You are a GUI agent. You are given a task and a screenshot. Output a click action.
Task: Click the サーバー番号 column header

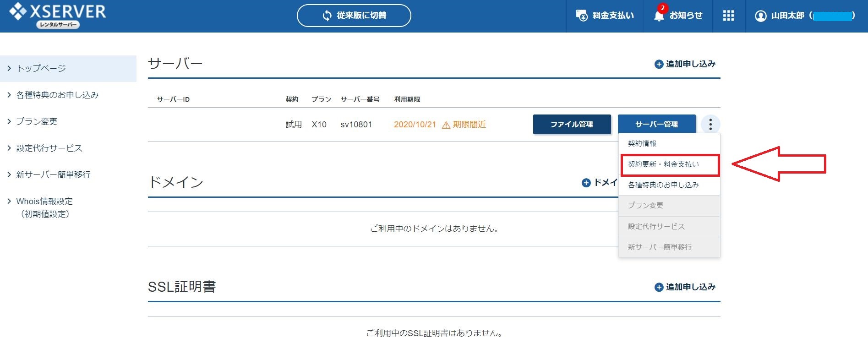click(x=360, y=99)
